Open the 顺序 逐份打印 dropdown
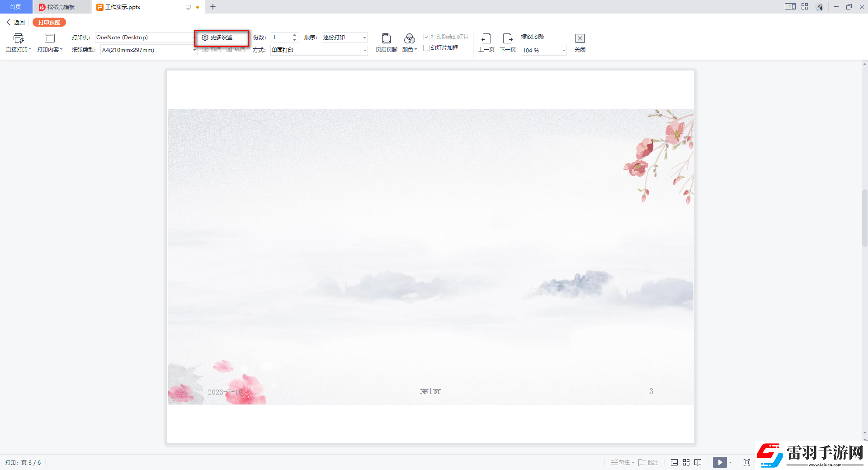868x470 pixels. [x=364, y=38]
